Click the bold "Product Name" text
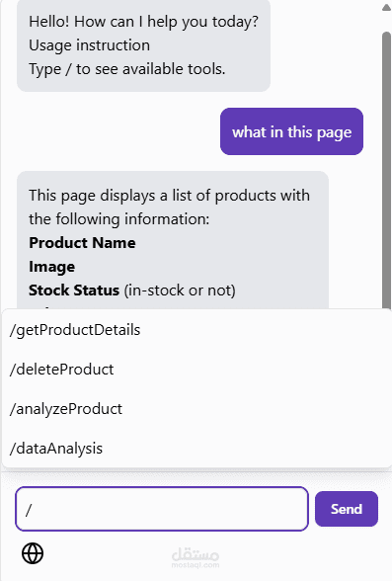This screenshot has height=581, width=392. click(x=82, y=243)
